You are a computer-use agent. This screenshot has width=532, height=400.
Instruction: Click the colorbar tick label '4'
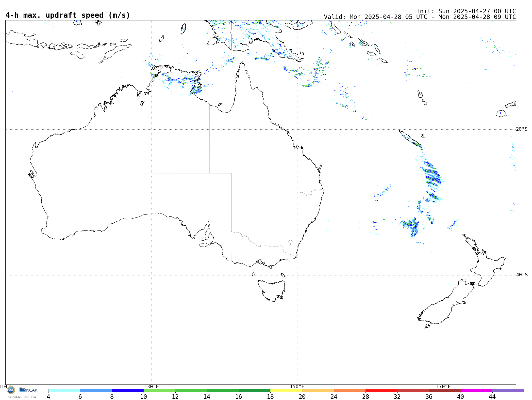[x=49, y=397]
